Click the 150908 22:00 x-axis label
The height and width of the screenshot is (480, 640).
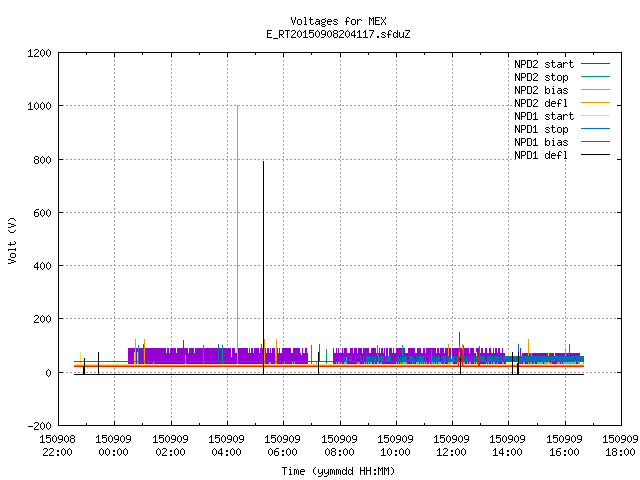(58, 446)
